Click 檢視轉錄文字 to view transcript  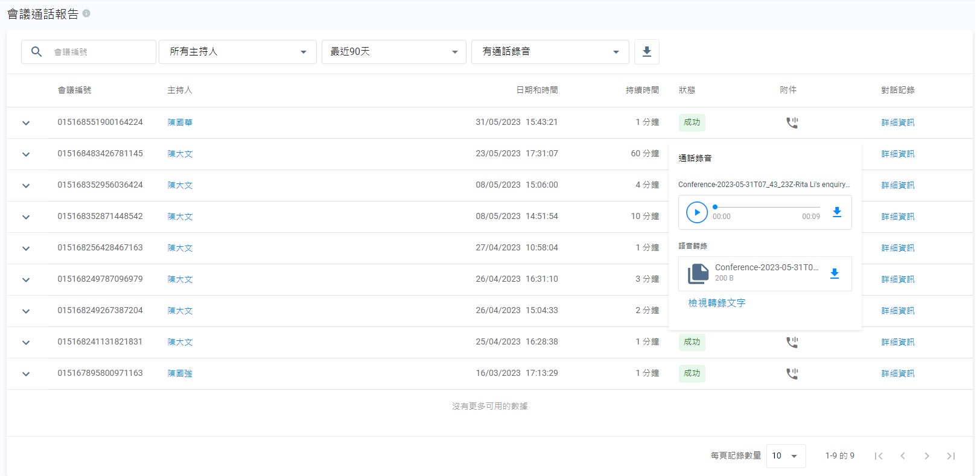click(716, 303)
